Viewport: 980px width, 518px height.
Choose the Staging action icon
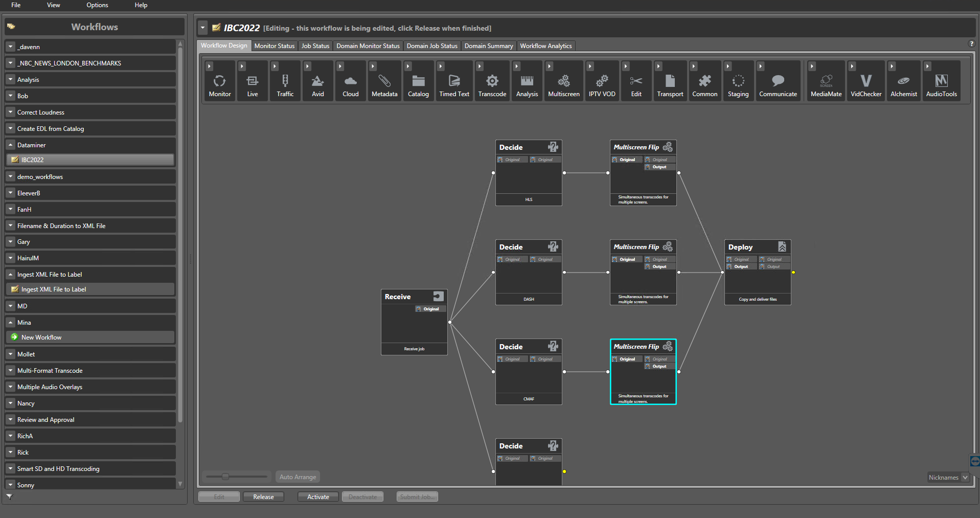pyautogui.click(x=738, y=81)
